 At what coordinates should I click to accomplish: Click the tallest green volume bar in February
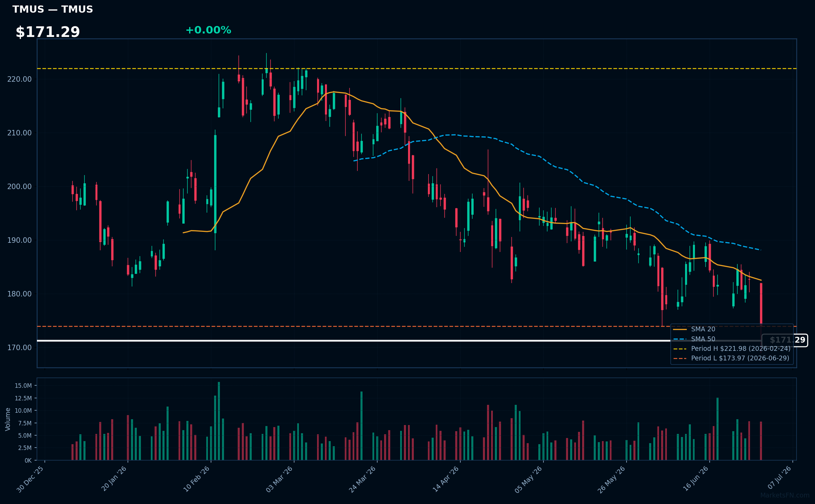(x=219, y=421)
